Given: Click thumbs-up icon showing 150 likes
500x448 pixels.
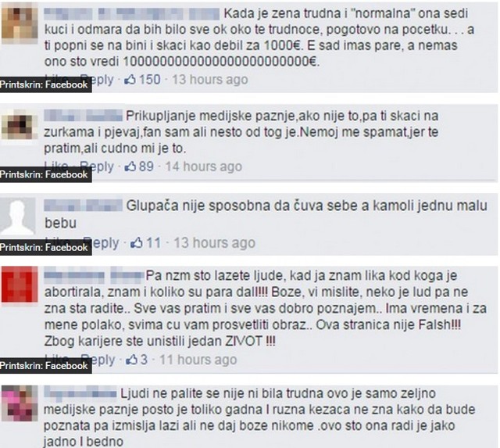Looking at the screenshot, I should [130, 79].
